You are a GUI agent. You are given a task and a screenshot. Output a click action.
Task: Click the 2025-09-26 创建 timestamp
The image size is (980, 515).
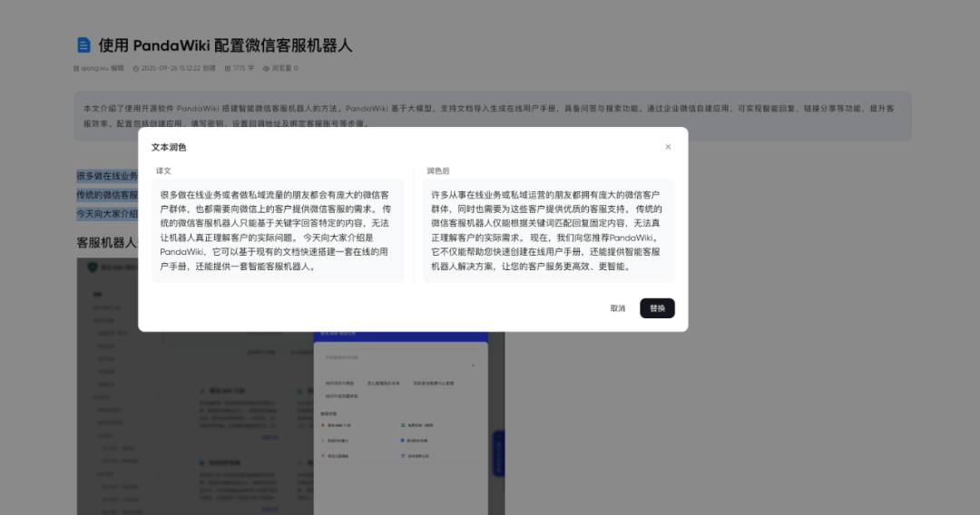coord(174,68)
